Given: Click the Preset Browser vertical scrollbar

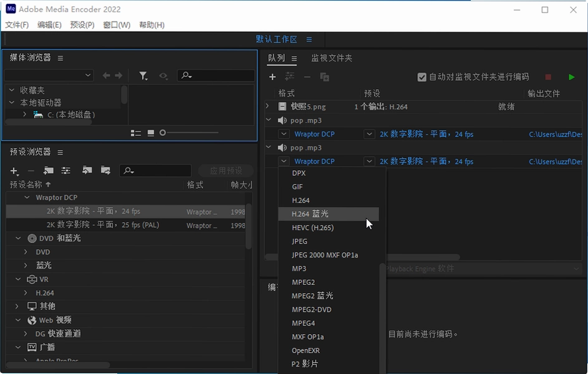Looking at the screenshot, I should [248, 226].
